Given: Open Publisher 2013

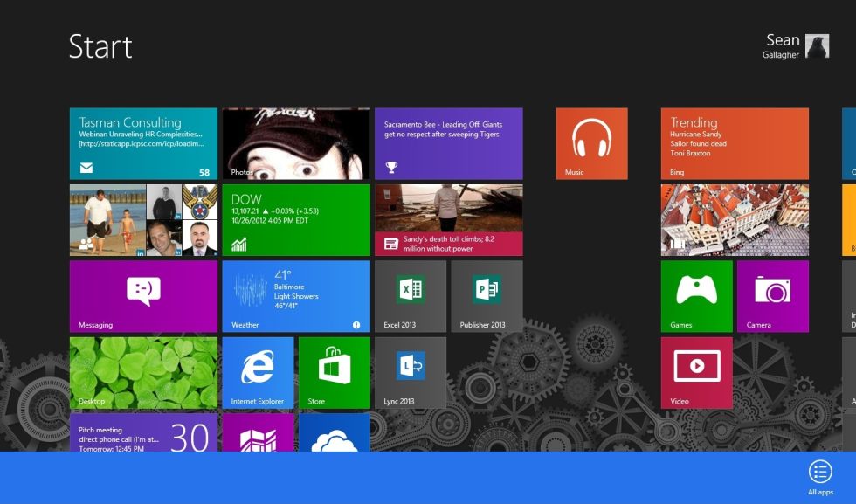Looking at the screenshot, I should 485,295.
